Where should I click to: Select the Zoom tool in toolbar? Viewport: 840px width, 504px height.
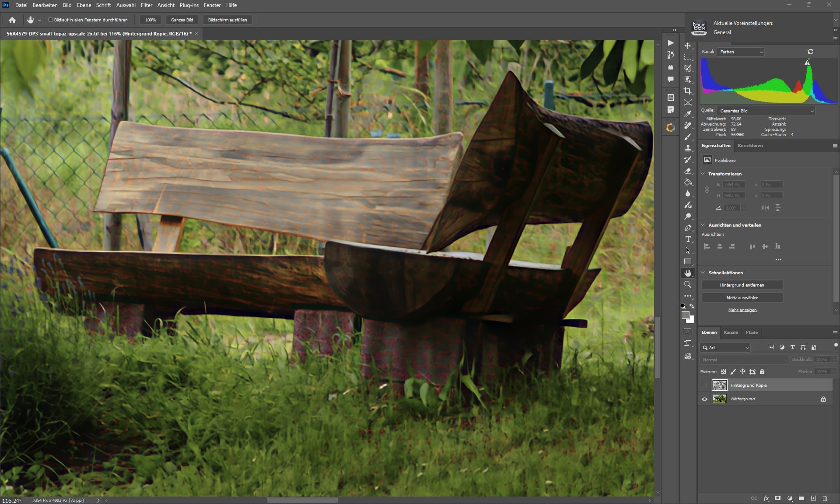tap(688, 284)
